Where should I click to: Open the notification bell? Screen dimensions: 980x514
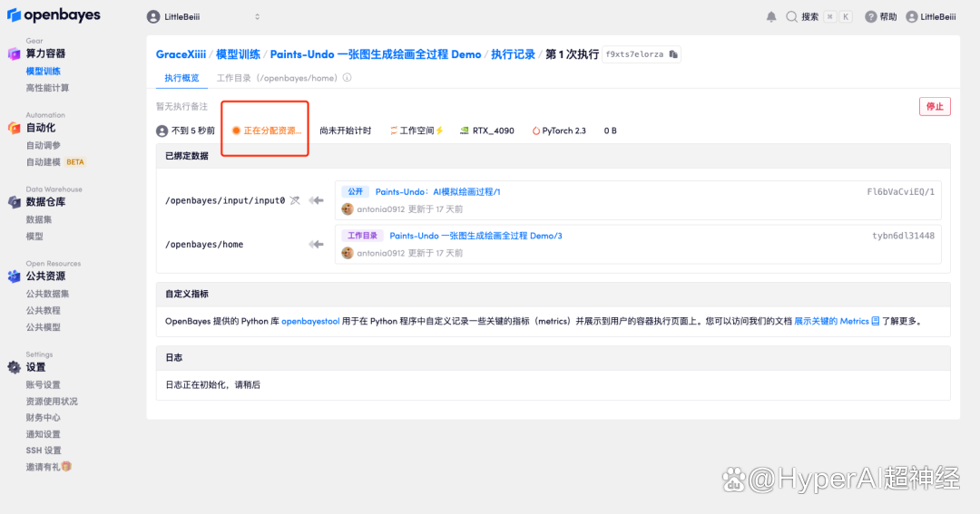click(771, 16)
